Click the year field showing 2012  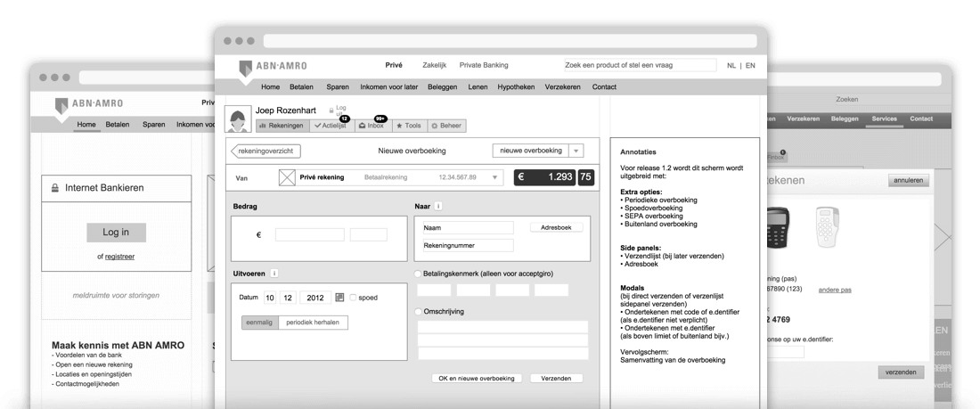[x=315, y=298]
